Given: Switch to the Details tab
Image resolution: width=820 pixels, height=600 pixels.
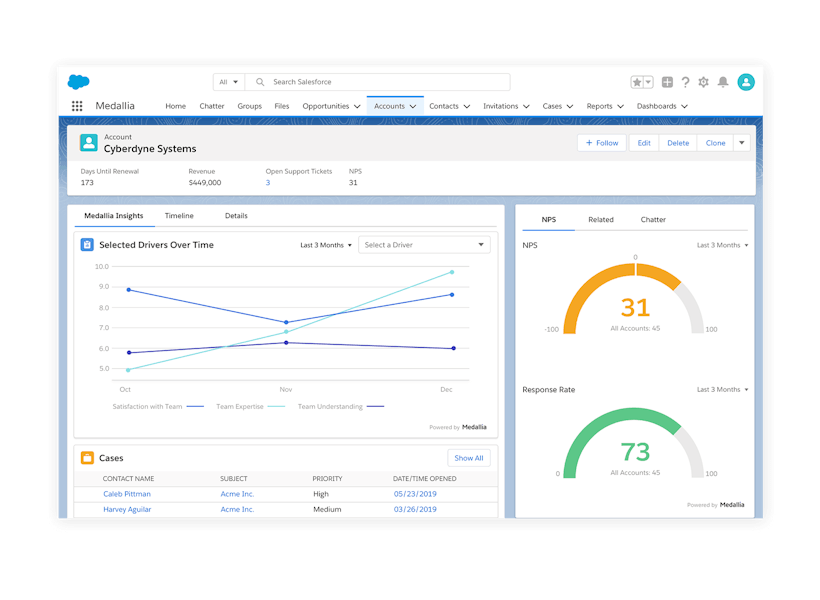Looking at the screenshot, I should [x=236, y=216].
